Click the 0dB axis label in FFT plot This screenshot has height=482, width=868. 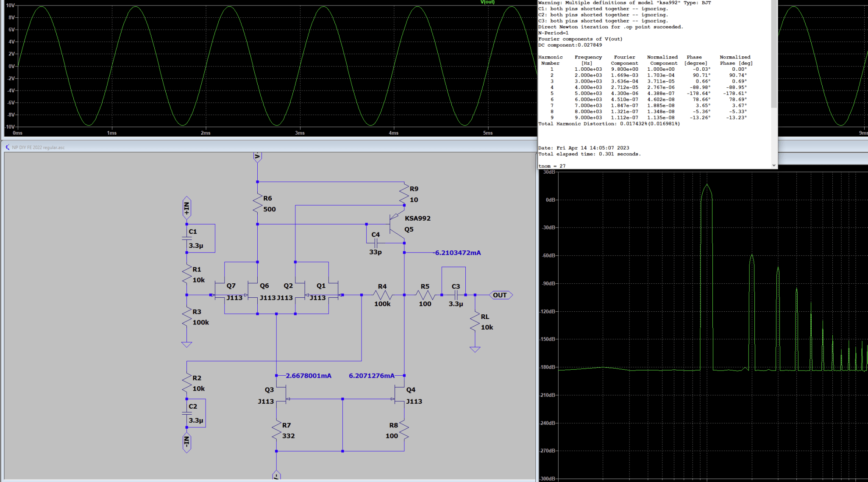click(550, 200)
